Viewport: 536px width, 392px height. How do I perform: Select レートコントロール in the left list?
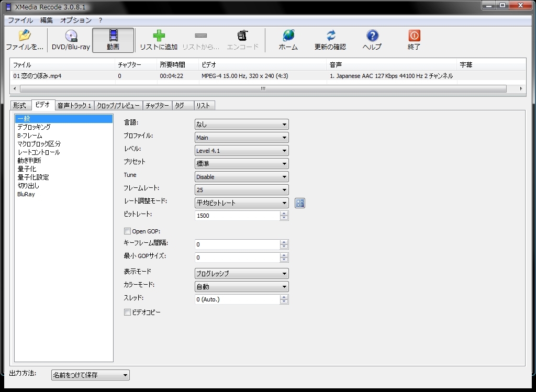pyautogui.click(x=39, y=152)
